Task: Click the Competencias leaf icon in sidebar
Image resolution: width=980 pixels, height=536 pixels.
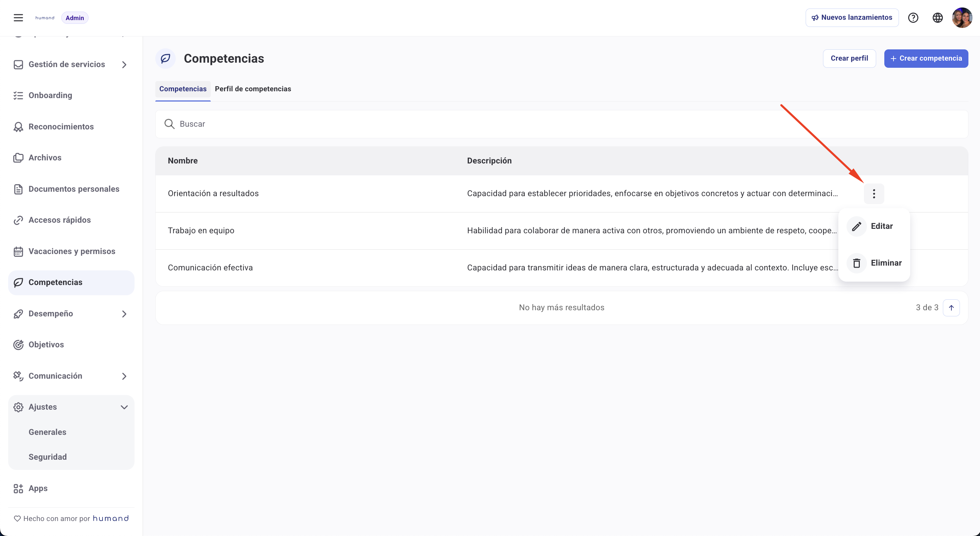Action: (18, 282)
